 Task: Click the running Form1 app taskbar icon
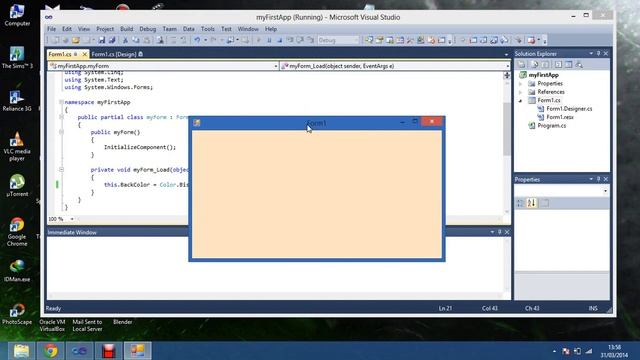pyautogui.click(x=138, y=351)
